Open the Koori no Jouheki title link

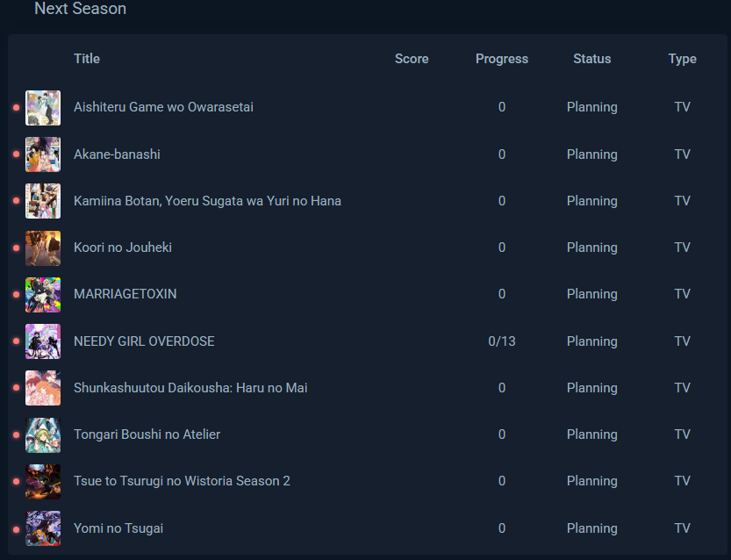tap(123, 248)
